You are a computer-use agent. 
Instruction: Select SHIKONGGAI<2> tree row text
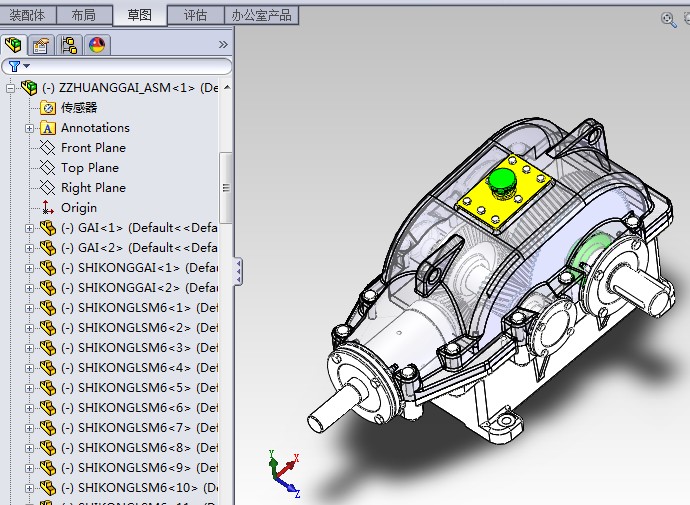tap(139, 288)
